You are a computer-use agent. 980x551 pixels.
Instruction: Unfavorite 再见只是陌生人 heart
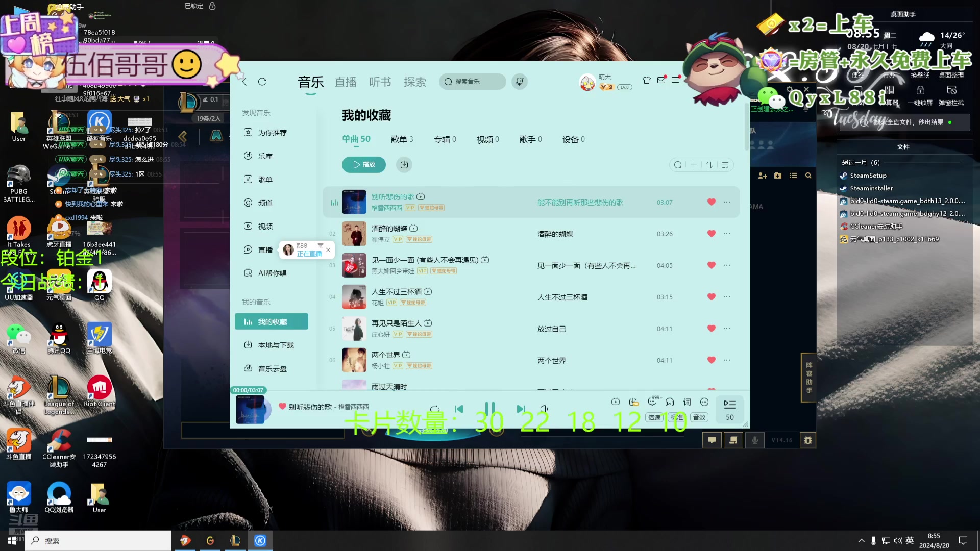pyautogui.click(x=712, y=329)
